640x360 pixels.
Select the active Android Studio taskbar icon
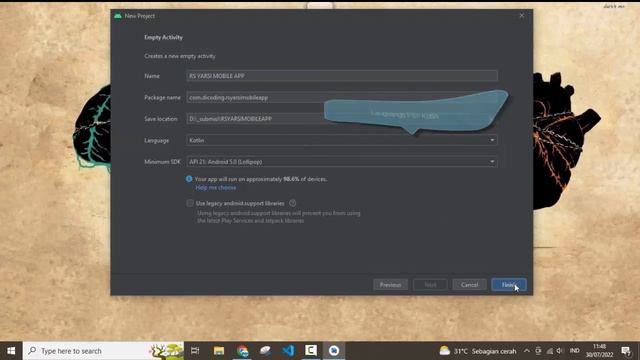click(x=334, y=351)
